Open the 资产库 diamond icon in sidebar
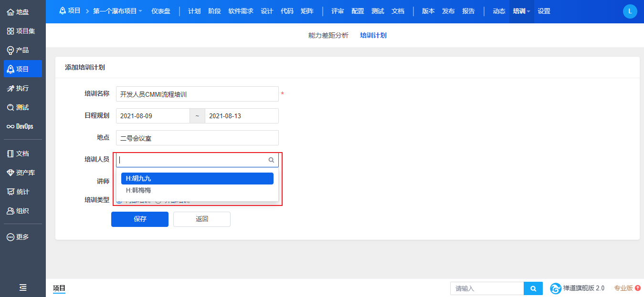The image size is (644, 297). coord(10,173)
